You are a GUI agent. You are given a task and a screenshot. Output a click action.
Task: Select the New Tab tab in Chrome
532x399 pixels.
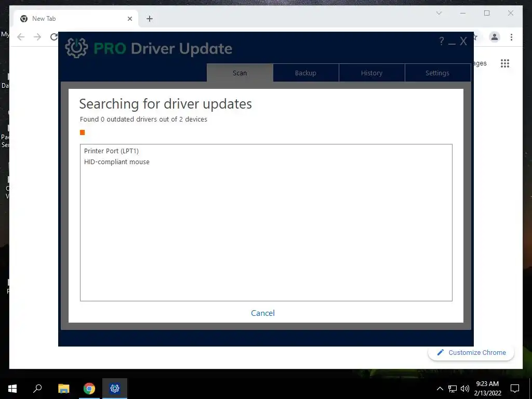tap(75, 19)
